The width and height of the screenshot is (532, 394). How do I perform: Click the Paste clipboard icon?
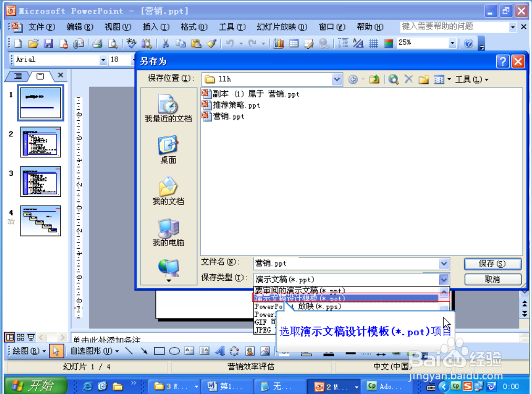coord(196,44)
